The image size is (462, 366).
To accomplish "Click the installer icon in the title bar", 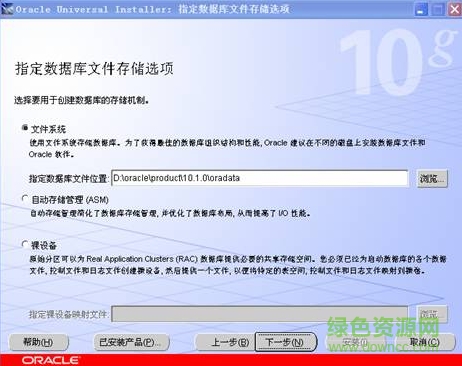I will [x=7, y=9].
